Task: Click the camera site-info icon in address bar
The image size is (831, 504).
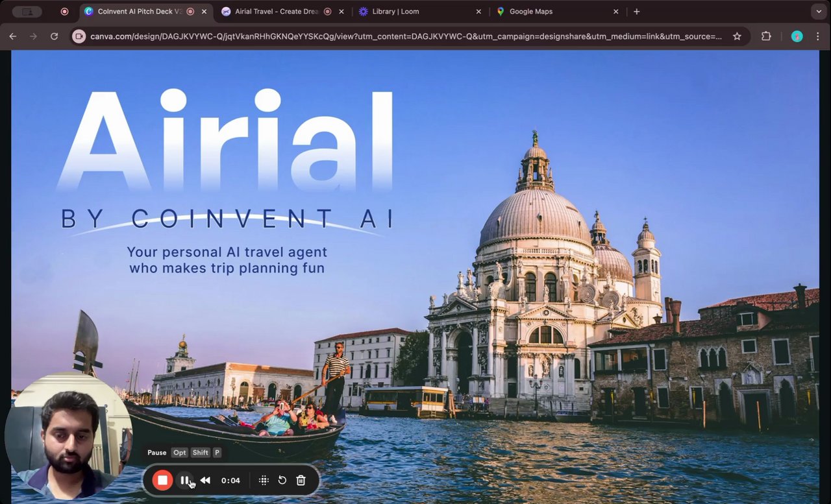Action: coord(79,36)
